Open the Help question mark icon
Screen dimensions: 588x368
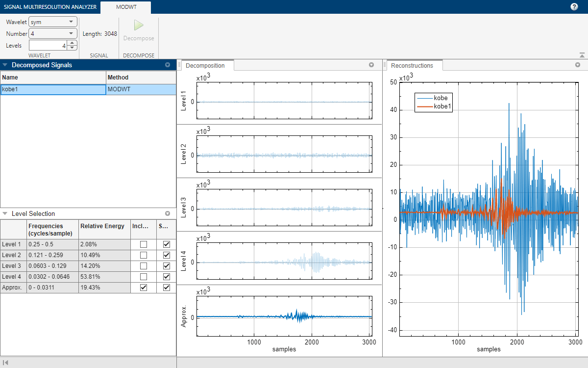(574, 7)
